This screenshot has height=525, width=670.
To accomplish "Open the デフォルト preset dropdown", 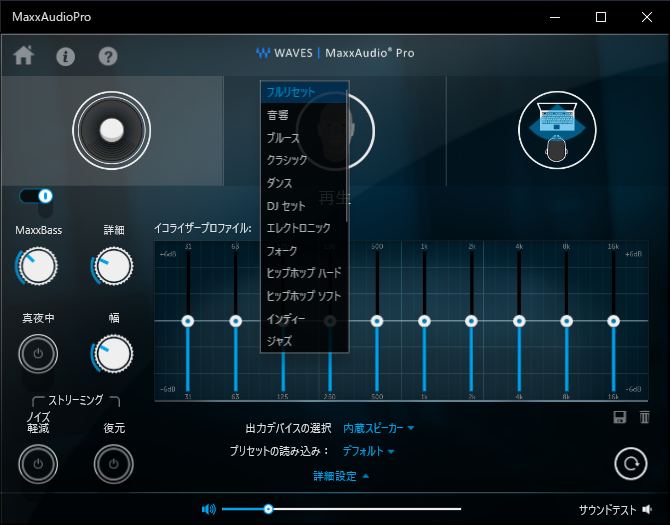I will point(368,451).
